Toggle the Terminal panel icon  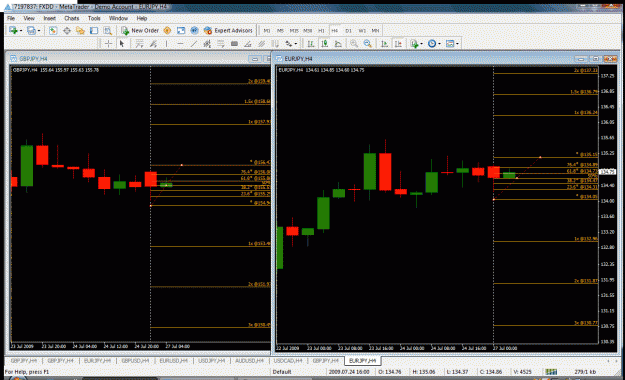click(x=94, y=30)
